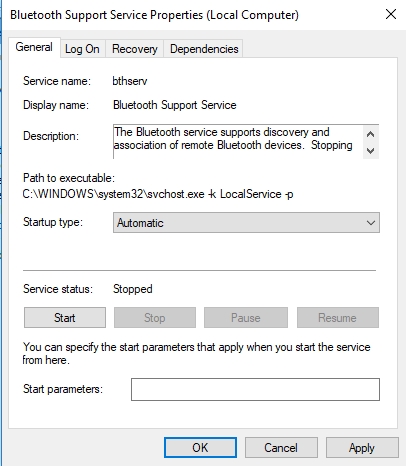Click the Stopped service status text
The width and height of the screenshot is (406, 466).
(x=133, y=289)
